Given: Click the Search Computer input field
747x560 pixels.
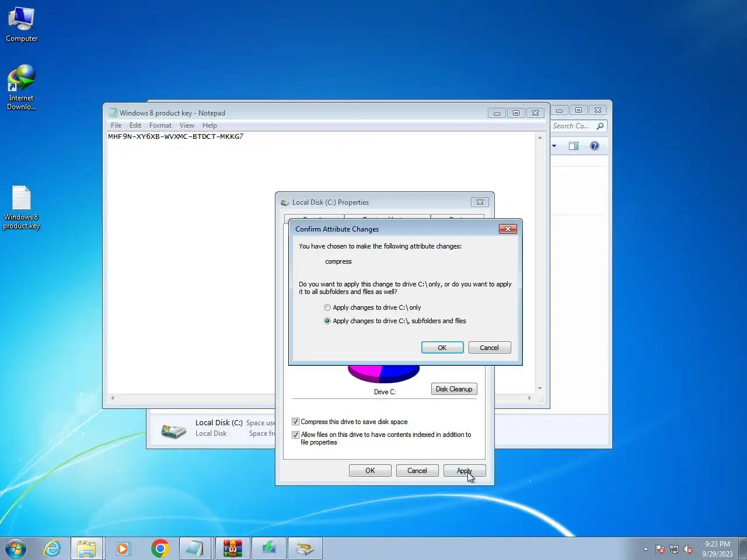Looking at the screenshot, I should pyautogui.click(x=573, y=126).
